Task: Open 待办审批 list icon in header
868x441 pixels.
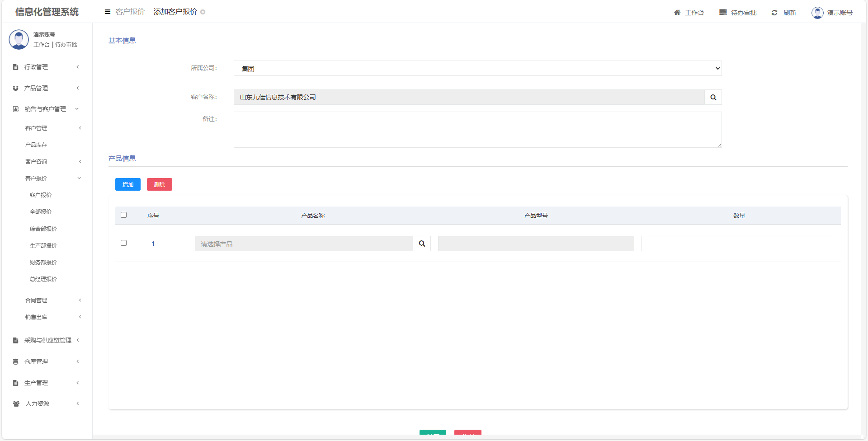Action: pos(723,13)
